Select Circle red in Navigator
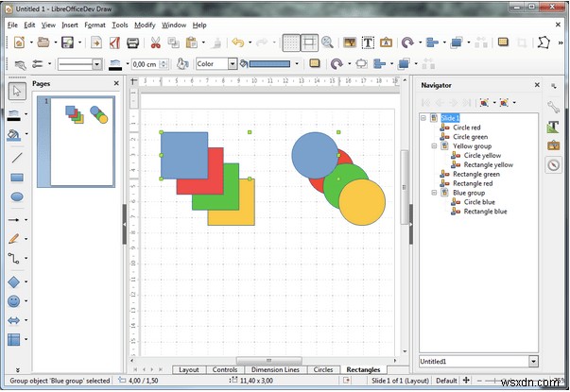 (466, 128)
